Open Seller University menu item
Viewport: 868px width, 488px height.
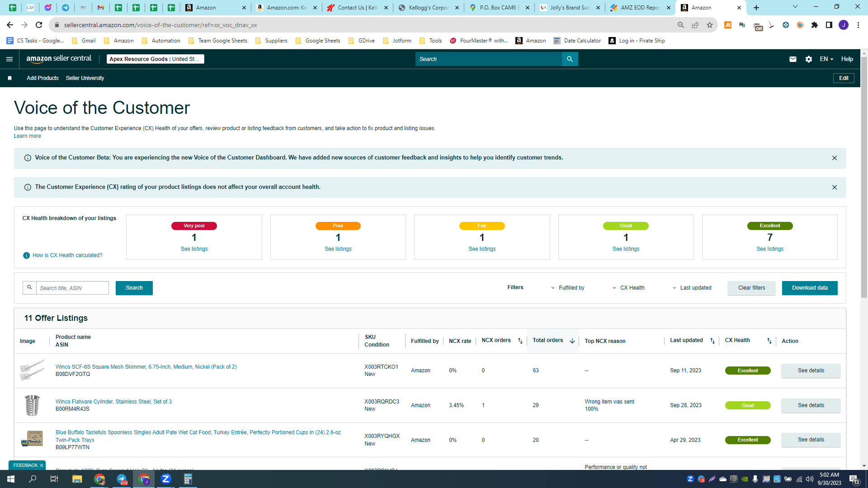click(x=85, y=78)
